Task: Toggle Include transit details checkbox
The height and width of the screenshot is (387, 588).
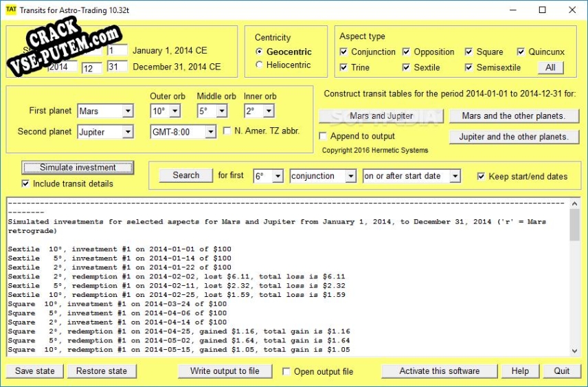Action: (x=25, y=184)
